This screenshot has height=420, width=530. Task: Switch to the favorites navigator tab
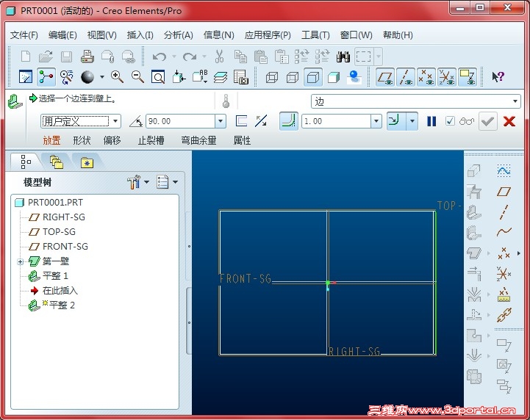(87, 163)
